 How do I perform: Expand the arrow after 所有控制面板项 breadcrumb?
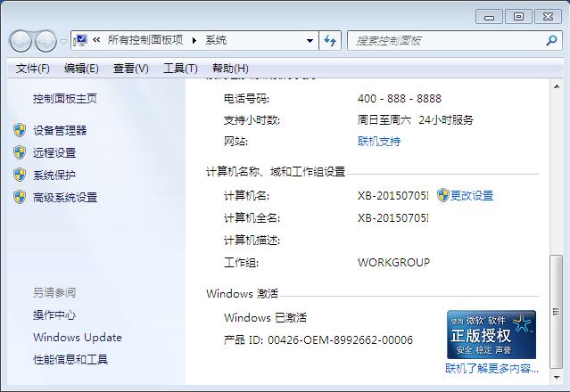coord(193,40)
